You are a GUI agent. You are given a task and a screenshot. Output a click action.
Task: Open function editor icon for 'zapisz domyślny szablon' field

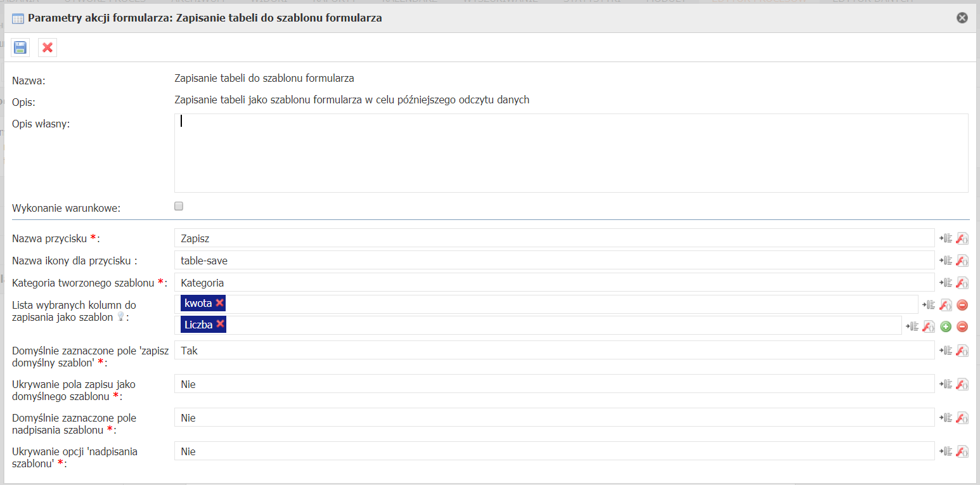tap(962, 350)
